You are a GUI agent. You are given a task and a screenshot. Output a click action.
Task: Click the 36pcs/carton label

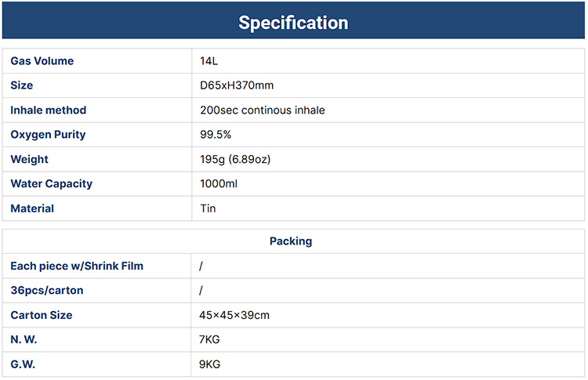point(47,291)
